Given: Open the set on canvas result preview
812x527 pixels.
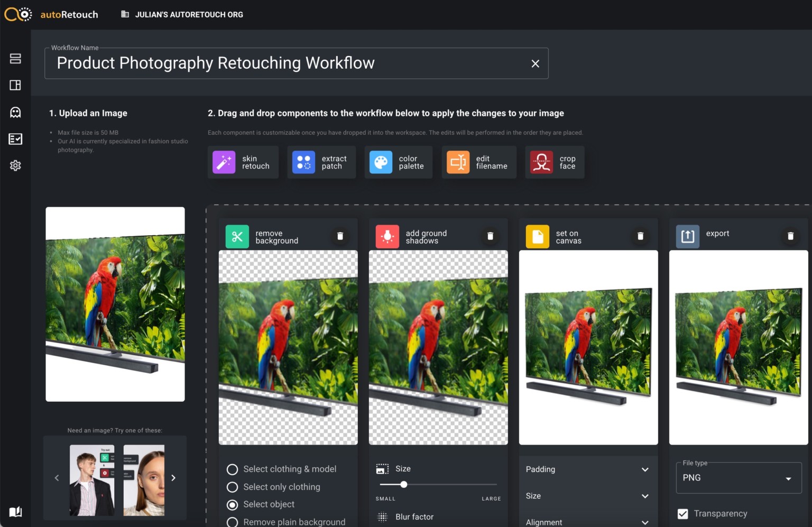Looking at the screenshot, I should pyautogui.click(x=588, y=347).
